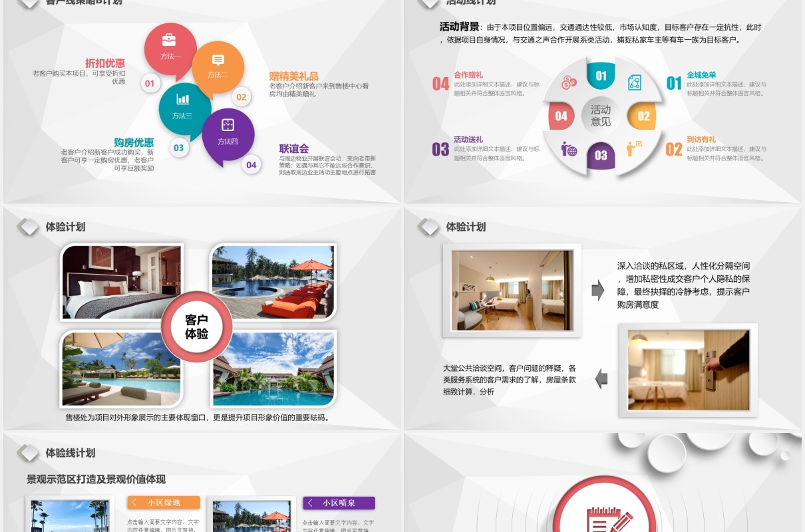
Task: Click the caption starting 售楼处为项目对外形象展示
Action: (198, 418)
